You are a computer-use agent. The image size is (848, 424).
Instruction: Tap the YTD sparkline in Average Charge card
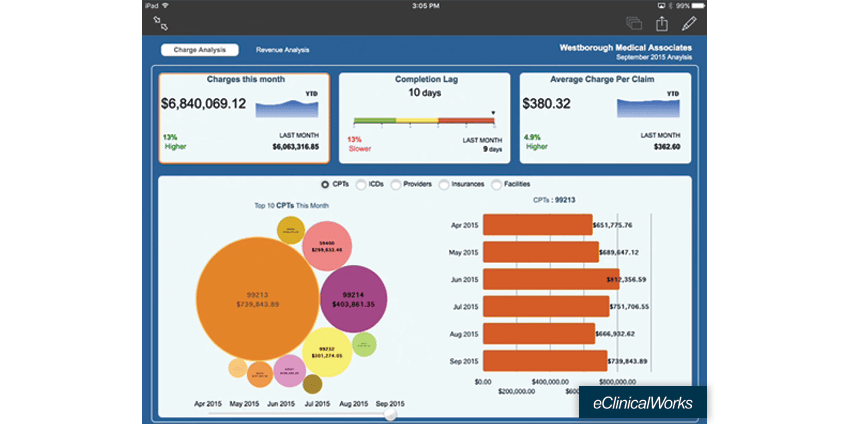(x=648, y=108)
